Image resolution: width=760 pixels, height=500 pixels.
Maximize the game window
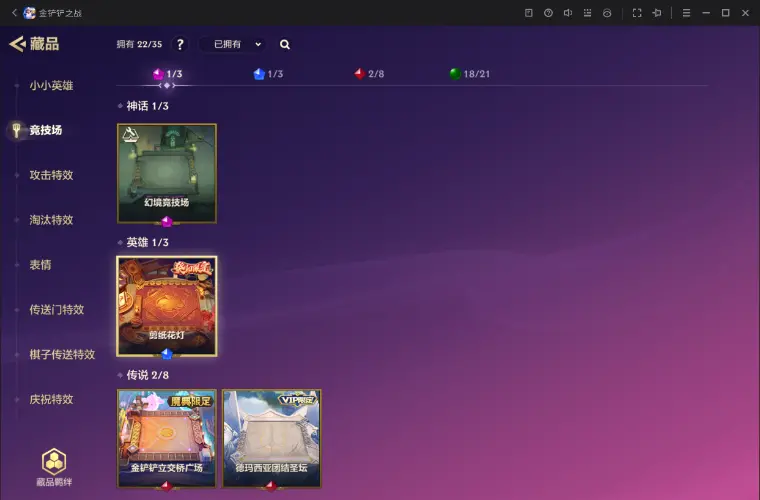tap(726, 13)
